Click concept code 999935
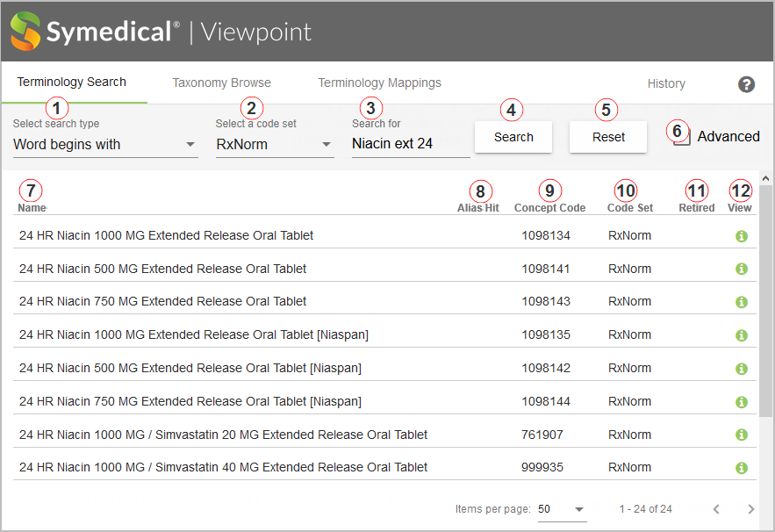The height and width of the screenshot is (532, 775). [542, 467]
